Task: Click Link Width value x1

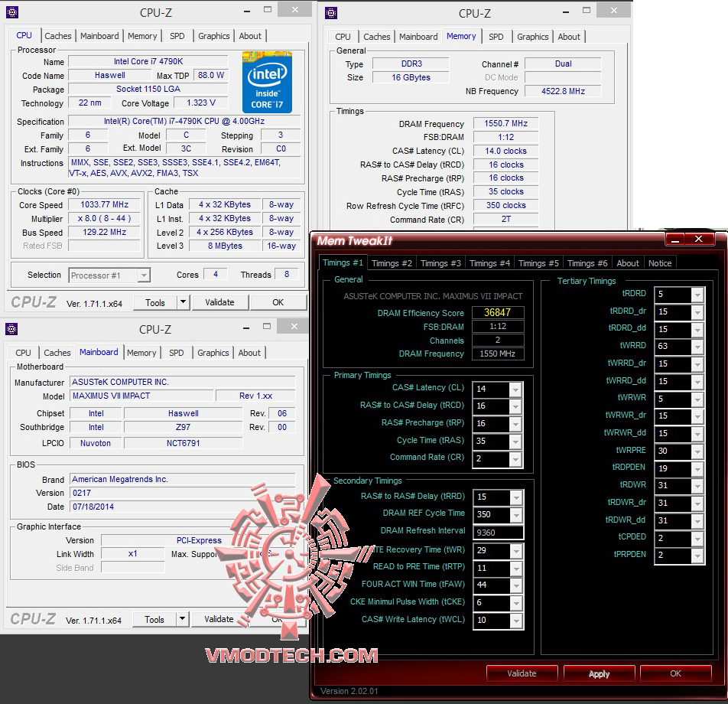Action: pos(133,554)
